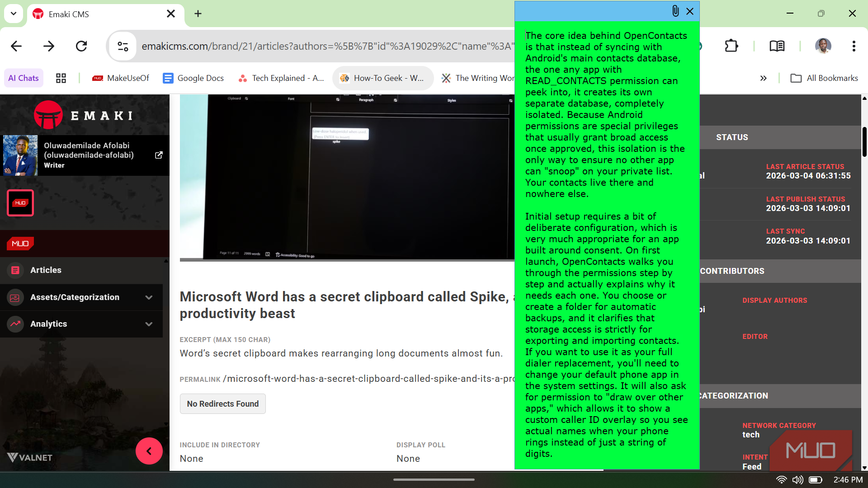Click the MUO red label banner
This screenshot has width=868, height=488.
(x=20, y=244)
